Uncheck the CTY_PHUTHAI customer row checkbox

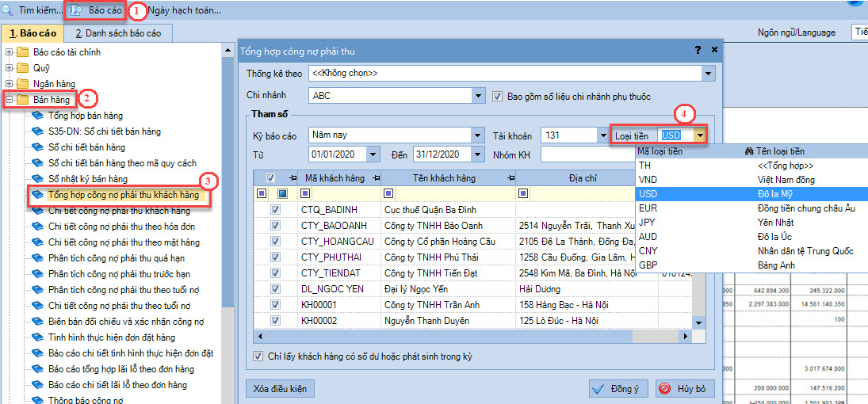tap(275, 257)
